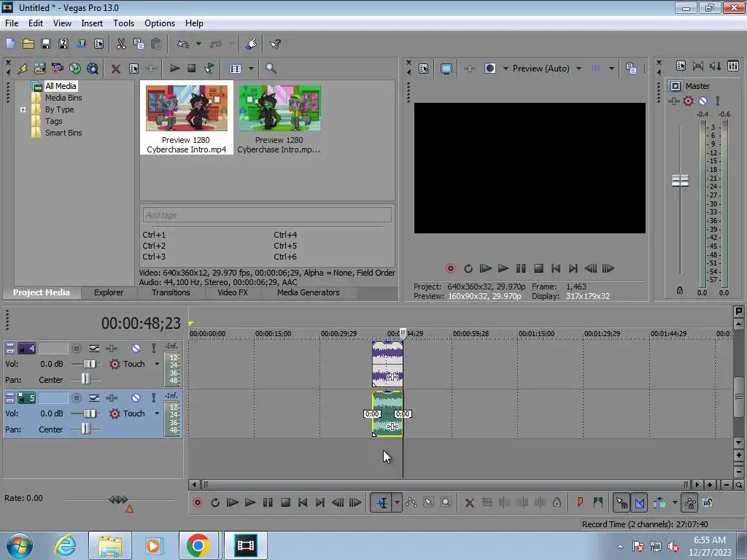Image resolution: width=747 pixels, height=560 pixels.
Task: Open the Preview (Auto) quality dropdown
Action: tap(578, 69)
